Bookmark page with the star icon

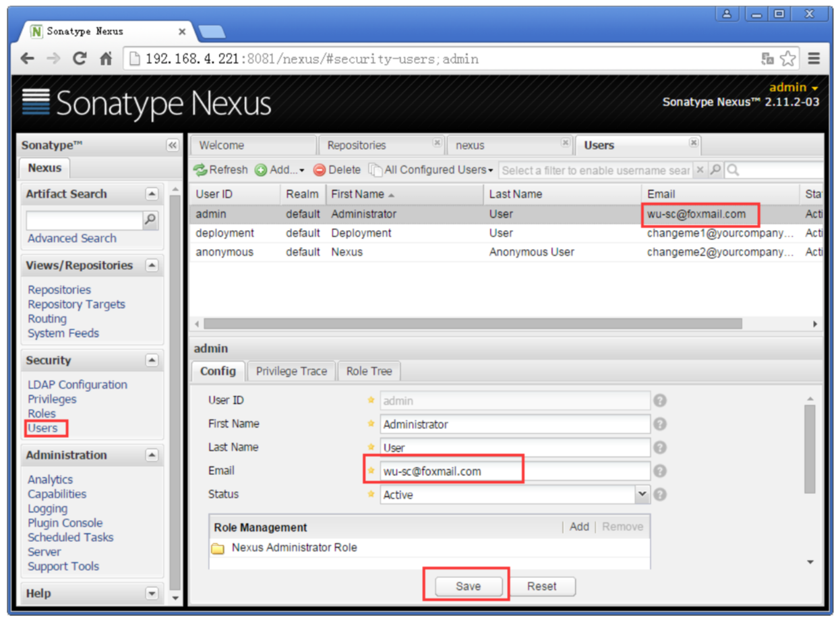coord(787,59)
